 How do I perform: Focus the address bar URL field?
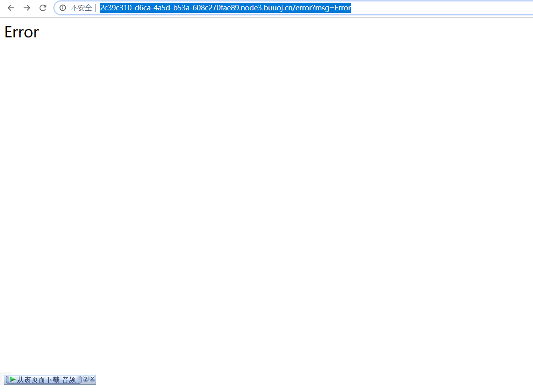294,8
